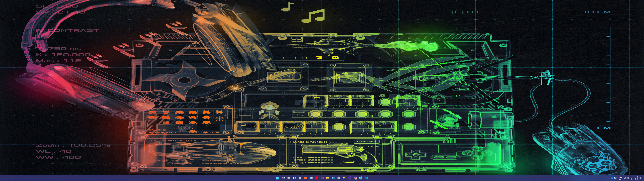Open the Widgets panel
Viewport: 644px width, 181px height.
(x=294, y=178)
